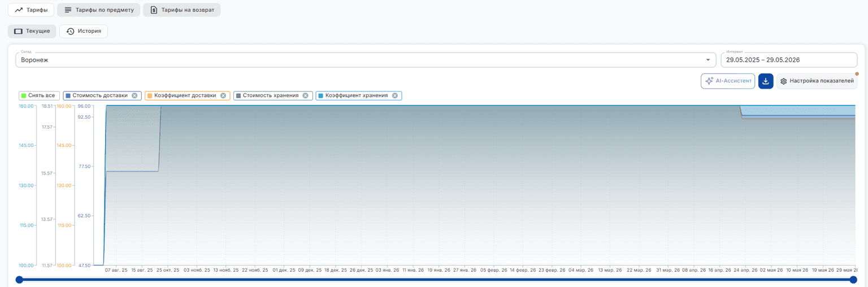
Task: Remove the Стоимость хранения legend chip
Action: 305,95
